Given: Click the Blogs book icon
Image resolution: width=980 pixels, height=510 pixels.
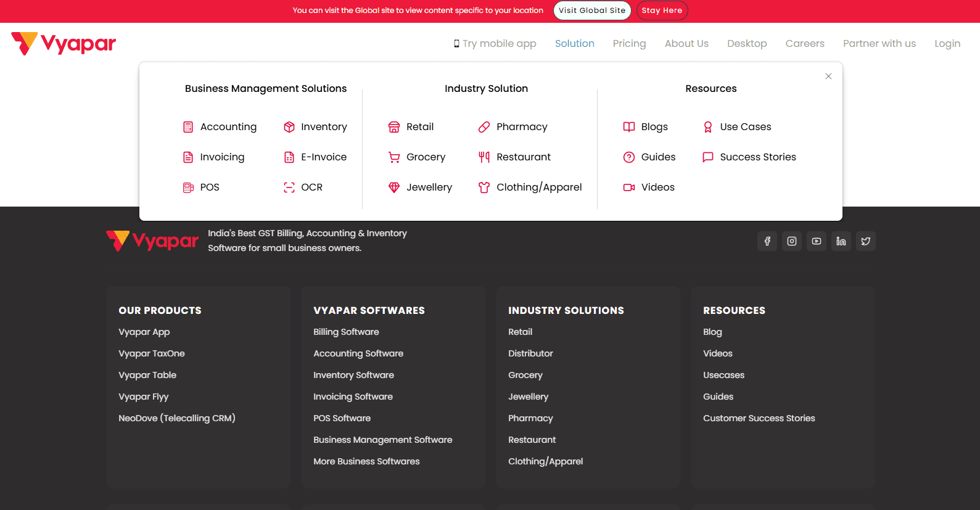Looking at the screenshot, I should (629, 127).
